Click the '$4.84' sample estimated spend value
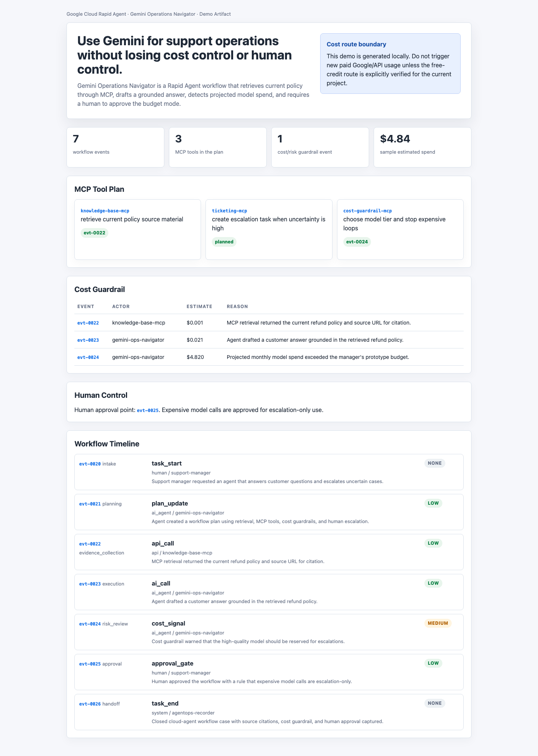538x756 pixels. tap(395, 139)
